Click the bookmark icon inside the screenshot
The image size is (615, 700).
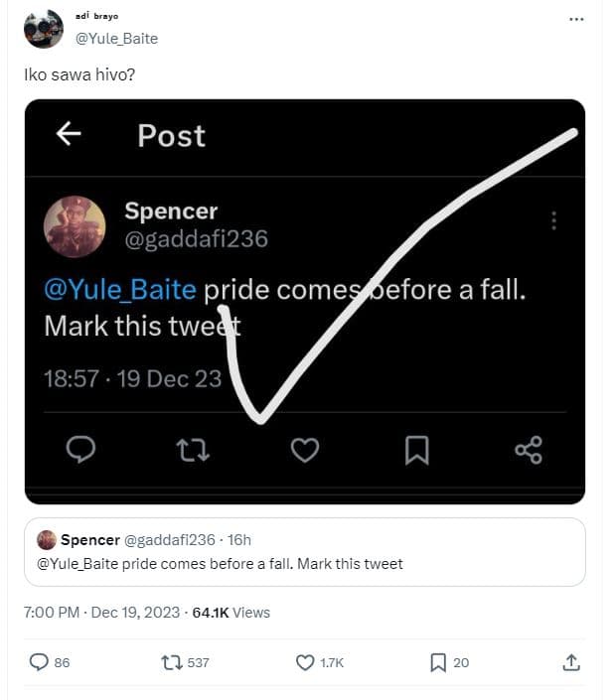(416, 451)
